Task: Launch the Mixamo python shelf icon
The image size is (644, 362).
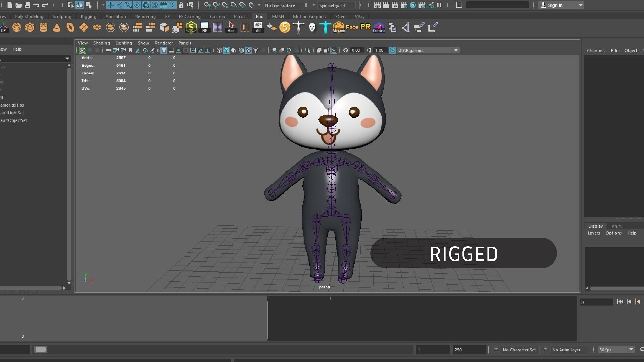Action: pos(339,27)
